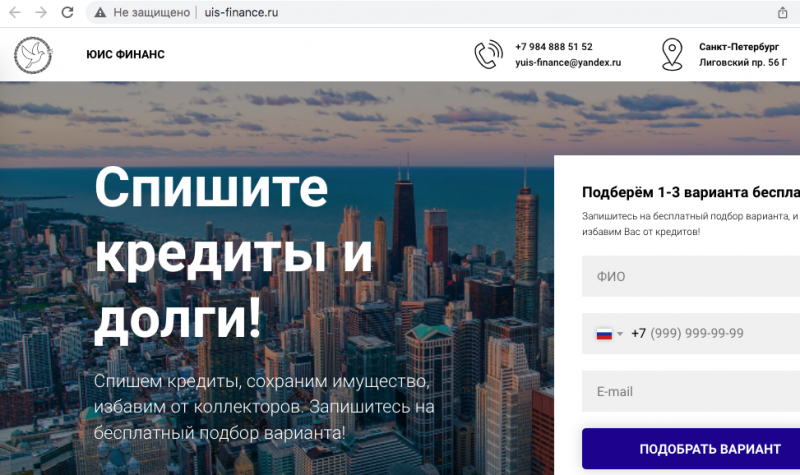Viewport: 800px width, 475px height.
Task: Click the ФИО input field
Action: 691,277
